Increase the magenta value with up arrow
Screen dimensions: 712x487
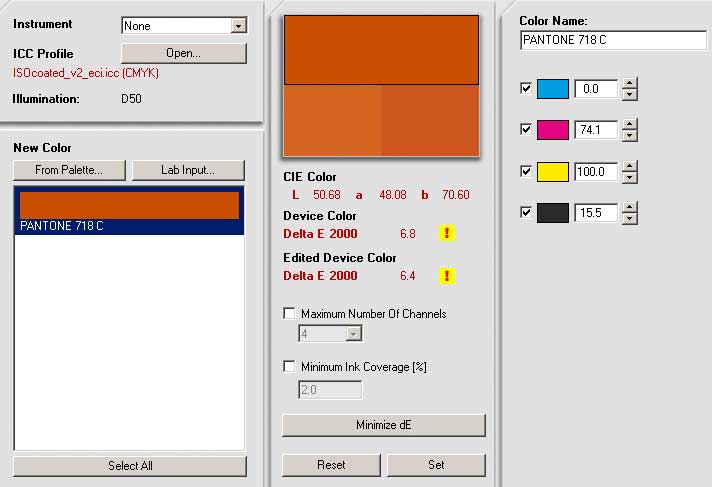tap(629, 125)
